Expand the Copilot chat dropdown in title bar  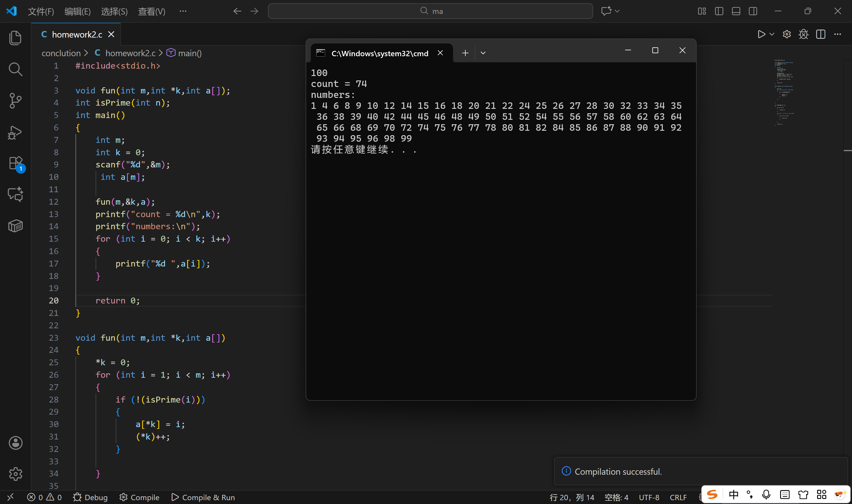tap(617, 11)
